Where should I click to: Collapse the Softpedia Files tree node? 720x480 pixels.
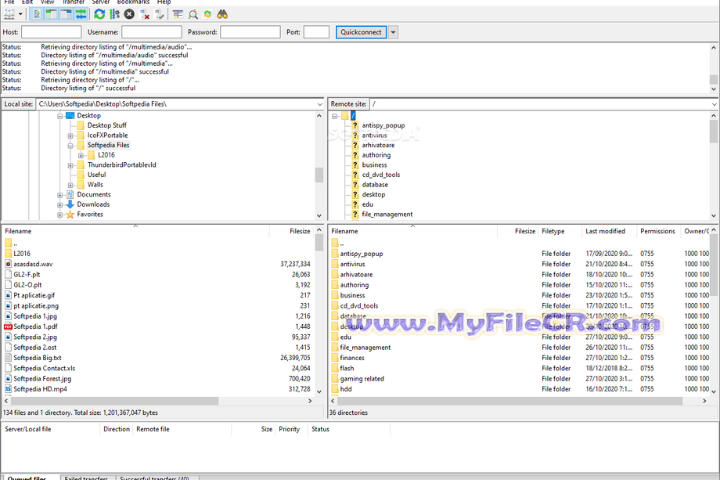(70, 146)
